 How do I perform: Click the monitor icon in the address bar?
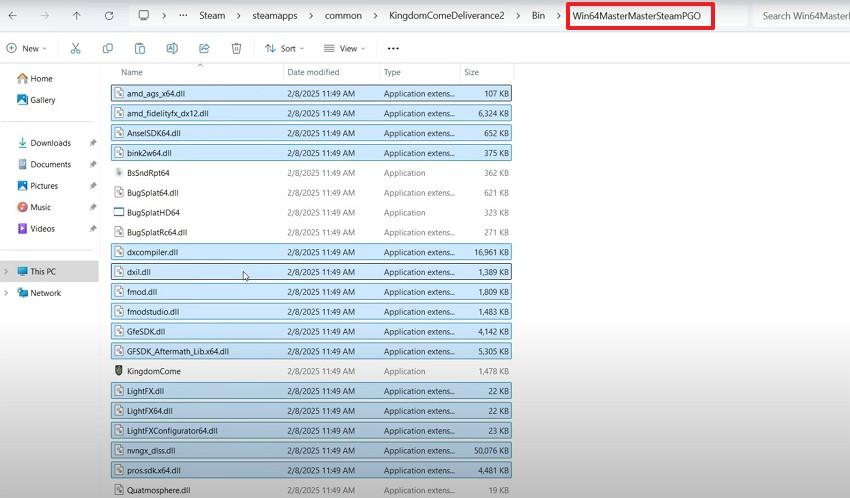(x=144, y=15)
